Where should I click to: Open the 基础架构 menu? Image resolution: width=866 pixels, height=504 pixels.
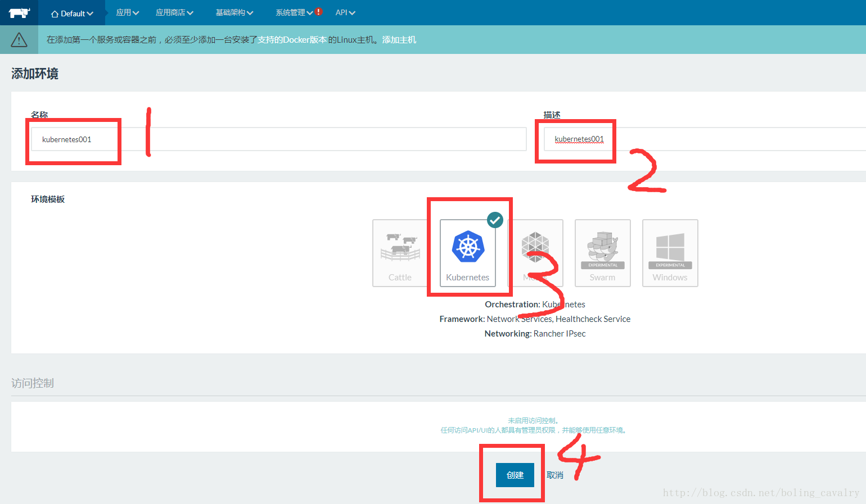point(234,12)
